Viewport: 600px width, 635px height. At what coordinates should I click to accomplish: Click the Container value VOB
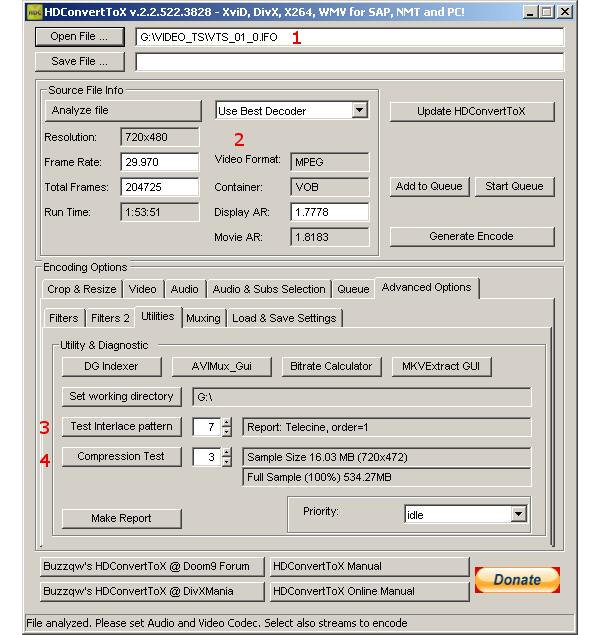coord(330,187)
